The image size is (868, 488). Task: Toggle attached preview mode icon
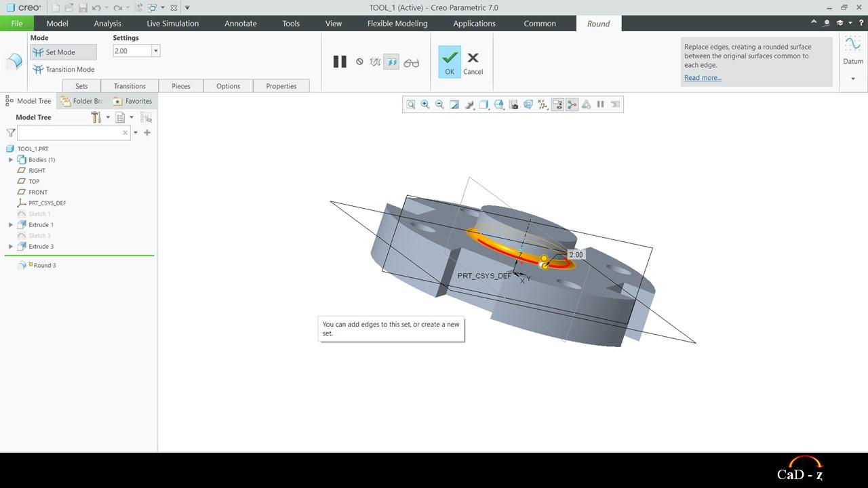[391, 62]
